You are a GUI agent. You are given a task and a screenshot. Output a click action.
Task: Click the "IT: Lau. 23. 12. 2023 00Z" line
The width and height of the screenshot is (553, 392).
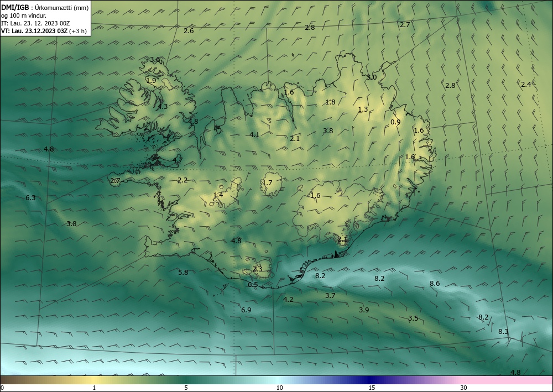[x=35, y=23]
